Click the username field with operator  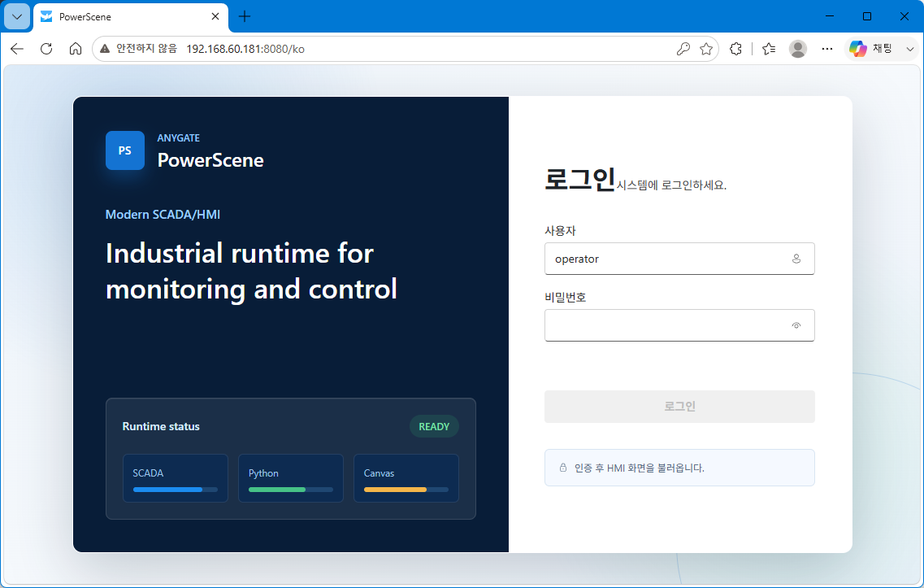[x=679, y=259]
